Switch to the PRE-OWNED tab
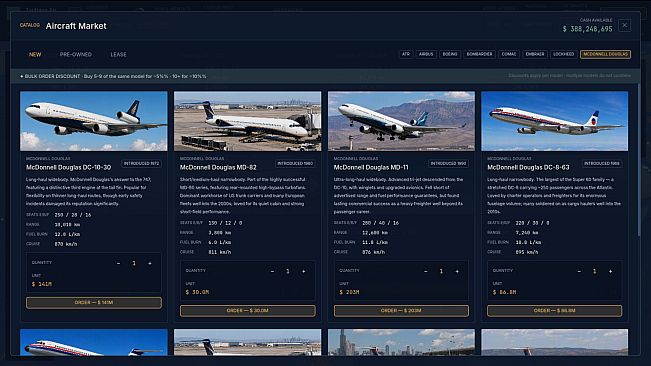 click(x=76, y=54)
